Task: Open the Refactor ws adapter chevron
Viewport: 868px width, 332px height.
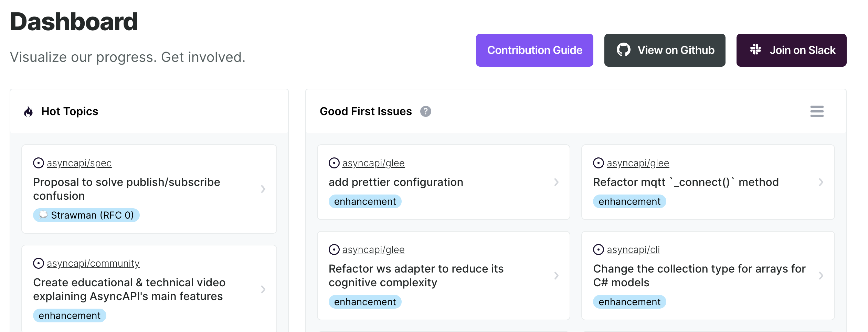Action: click(x=556, y=276)
